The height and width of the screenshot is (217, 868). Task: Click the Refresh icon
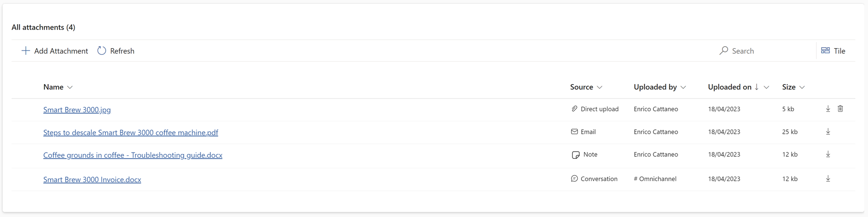pyautogui.click(x=102, y=51)
